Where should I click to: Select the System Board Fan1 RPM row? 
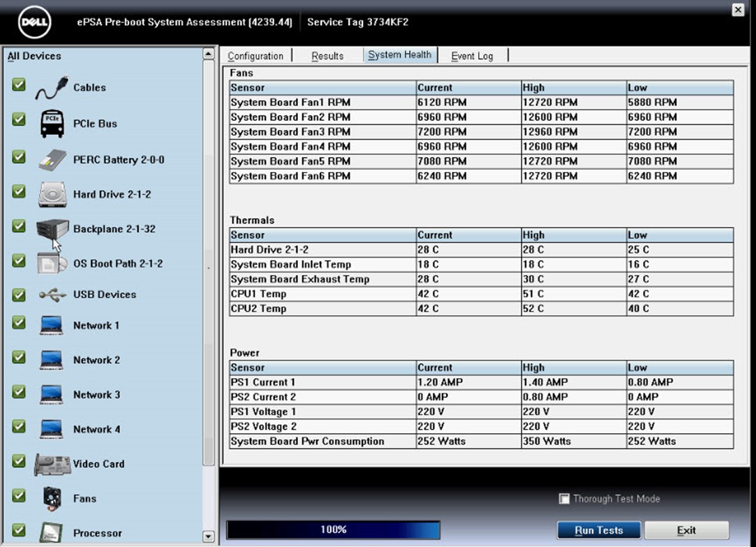click(x=481, y=102)
